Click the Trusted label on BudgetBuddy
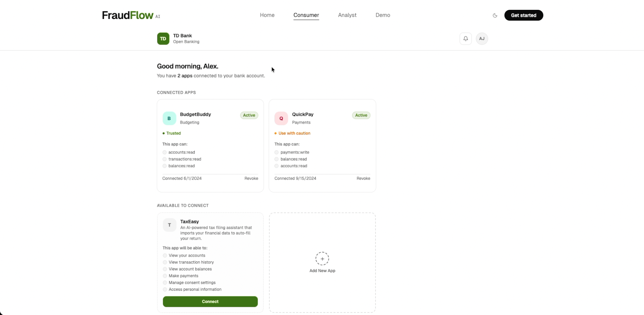The image size is (644, 315). [173, 133]
